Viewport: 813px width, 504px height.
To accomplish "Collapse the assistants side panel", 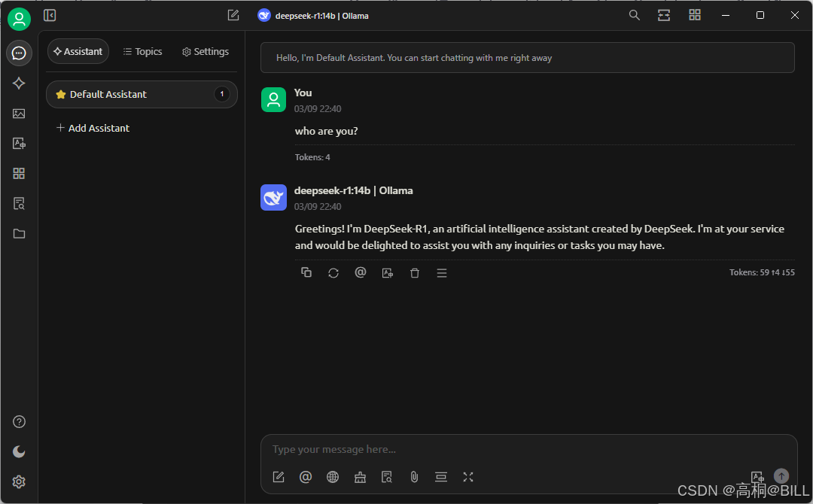I will click(50, 16).
